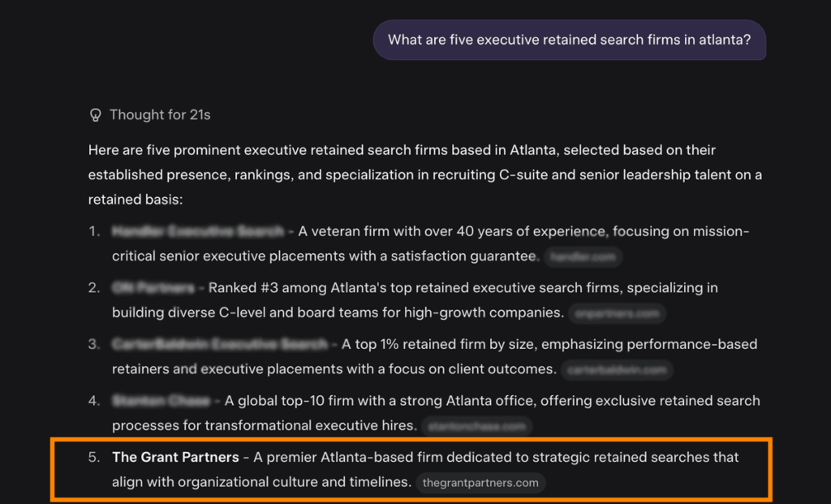
Task: Click the lightbulb icon beside Thought for 21s
Action: 95,114
